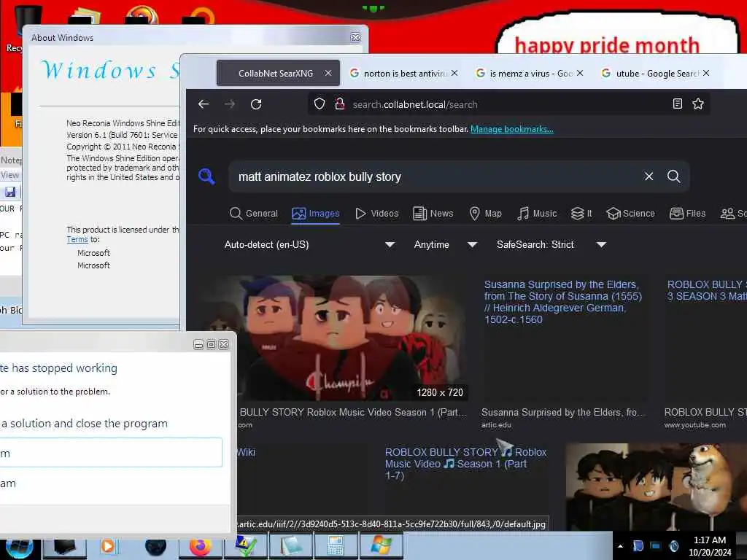The width and height of the screenshot is (747, 560).
Task: Open the ROBLOX BULLY SEASON 3 result link
Action: pyautogui.click(x=706, y=290)
